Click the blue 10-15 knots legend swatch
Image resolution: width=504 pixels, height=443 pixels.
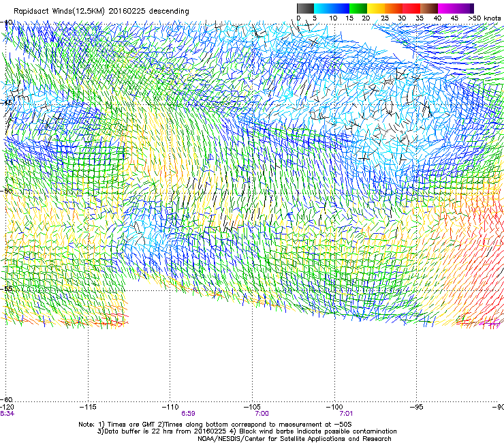[341, 8]
